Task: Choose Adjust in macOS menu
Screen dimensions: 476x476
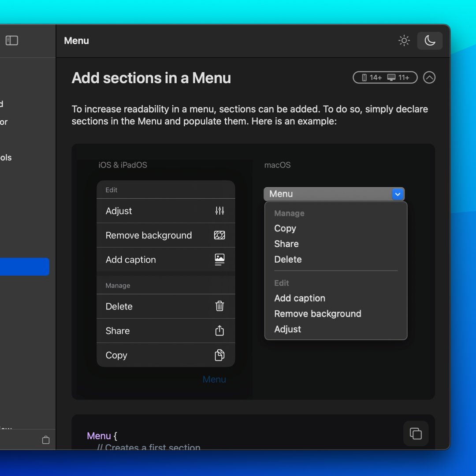Action: 287,329
